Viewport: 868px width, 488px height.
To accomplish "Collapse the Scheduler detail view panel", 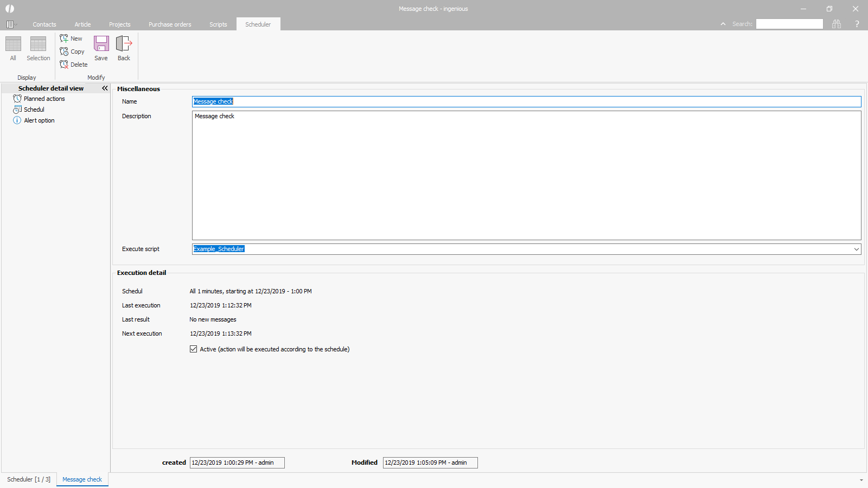I will 105,88.
